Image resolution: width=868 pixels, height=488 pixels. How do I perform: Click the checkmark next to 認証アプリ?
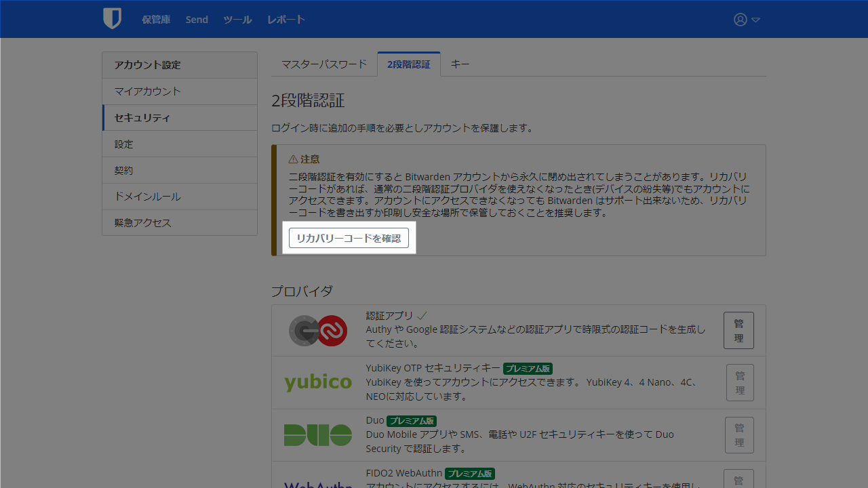(x=422, y=316)
